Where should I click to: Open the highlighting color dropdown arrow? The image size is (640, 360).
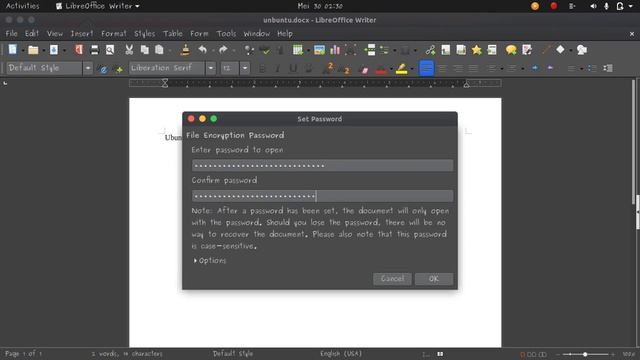(412, 69)
